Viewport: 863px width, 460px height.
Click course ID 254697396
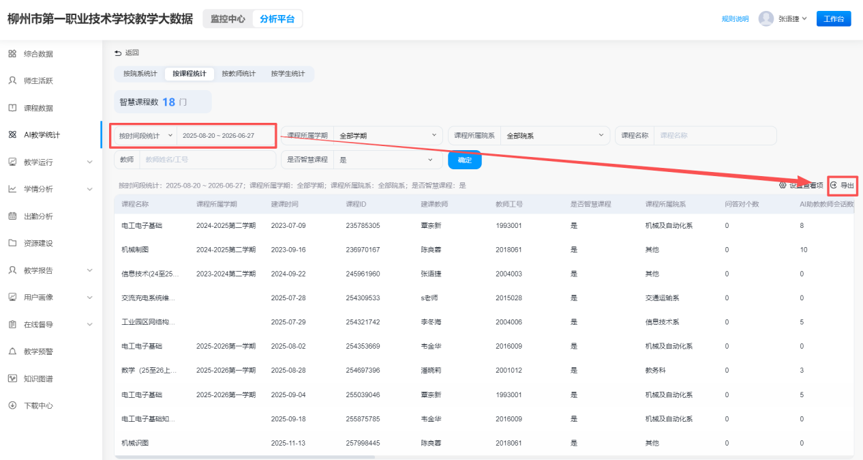(x=363, y=370)
